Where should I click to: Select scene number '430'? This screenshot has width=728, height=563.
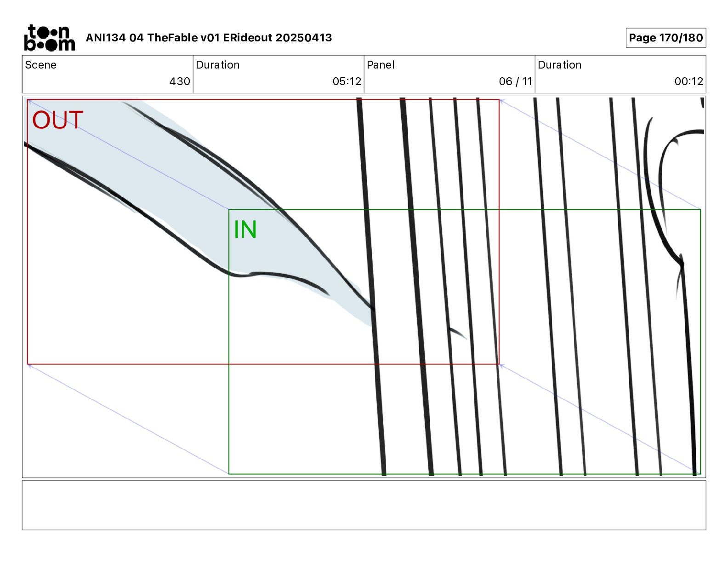180,81
